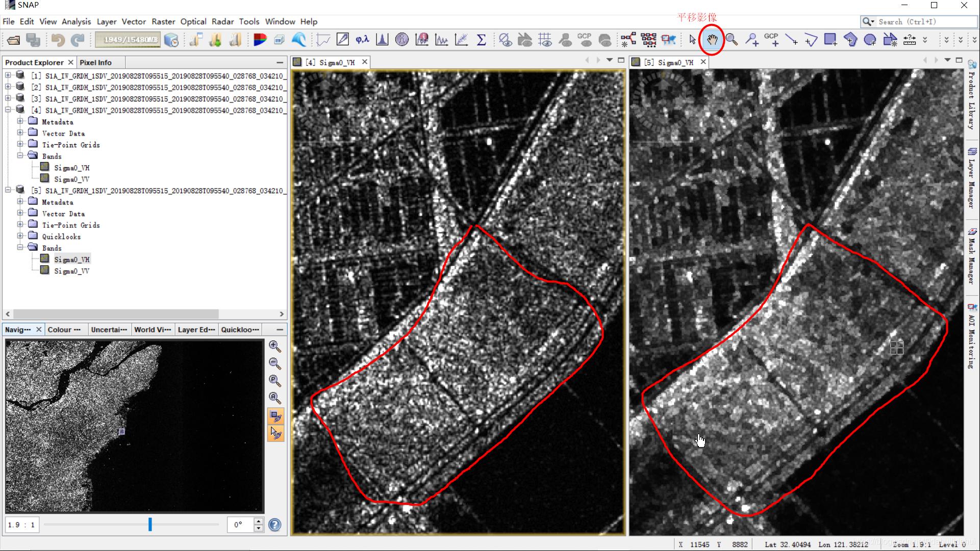This screenshot has width=980, height=551.
Task: Expand product [2] tree node
Action: 8,87
